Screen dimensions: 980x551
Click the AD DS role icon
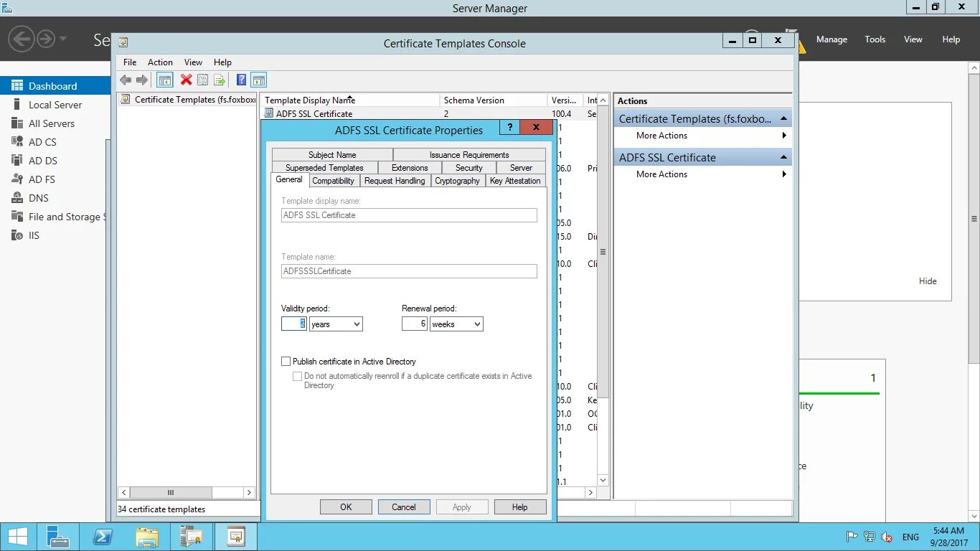[x=17, y=161]
